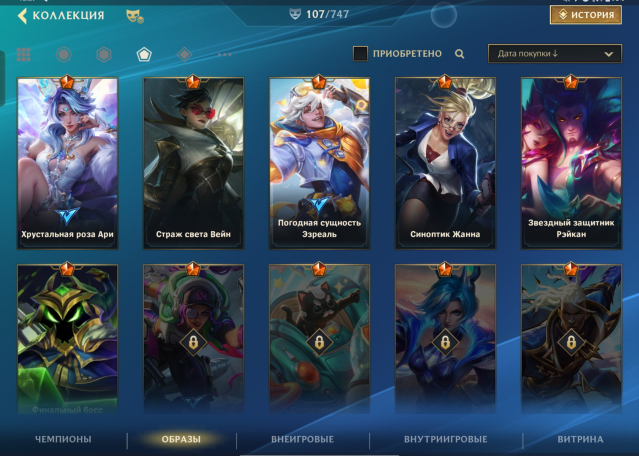Select the diamond rarity filter icon

coord(184,54)
